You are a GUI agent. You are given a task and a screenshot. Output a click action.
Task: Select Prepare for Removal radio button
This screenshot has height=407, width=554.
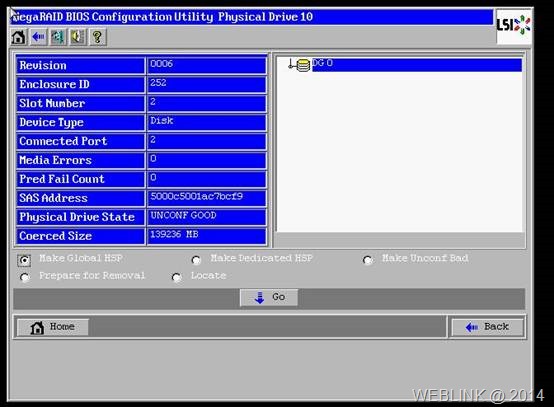24,277
